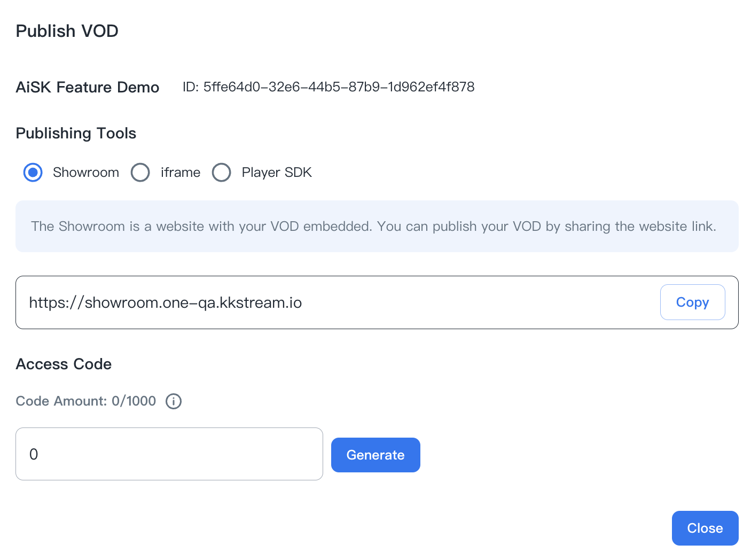The image size is (751, 560).
Task: Click the "iframe" option label text
Action: point(181,173)
